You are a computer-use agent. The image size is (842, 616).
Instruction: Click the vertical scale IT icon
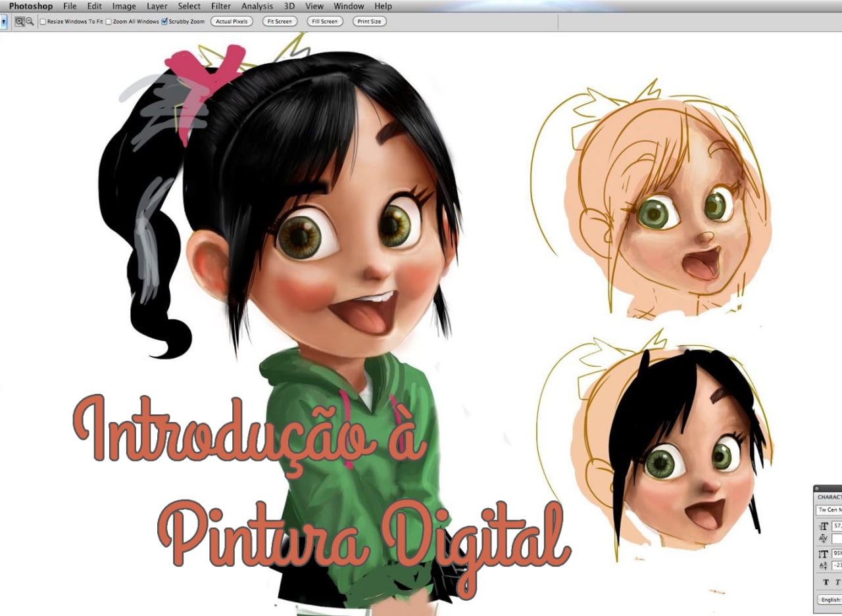823,554
